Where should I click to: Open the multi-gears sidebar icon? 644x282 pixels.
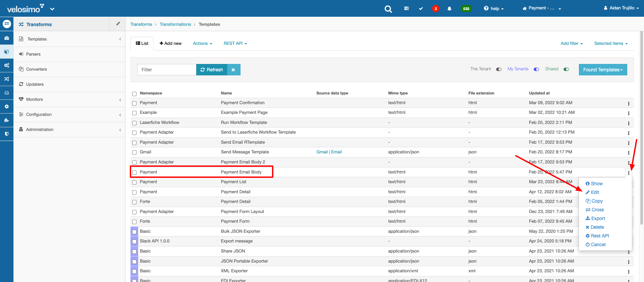point(7,65)
